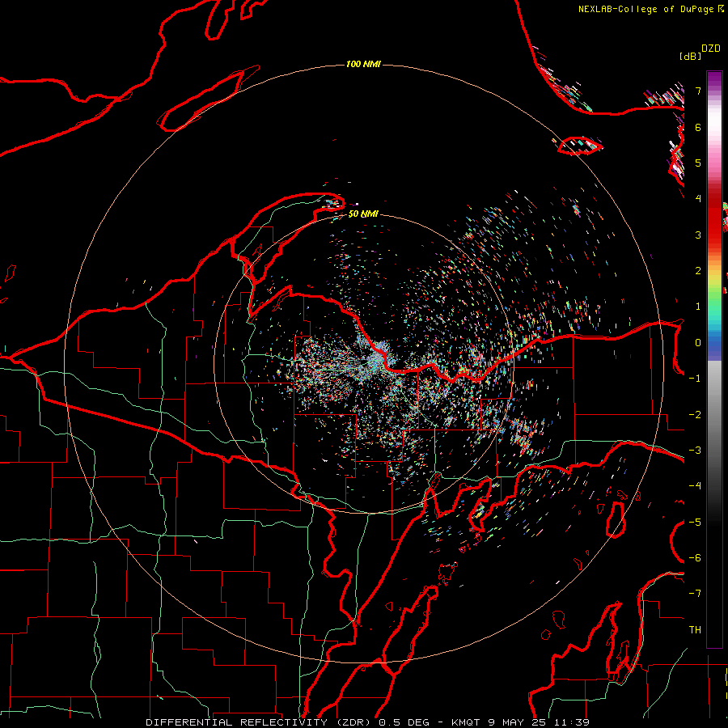Click the -3 value on color scale

tap(695, 451)
